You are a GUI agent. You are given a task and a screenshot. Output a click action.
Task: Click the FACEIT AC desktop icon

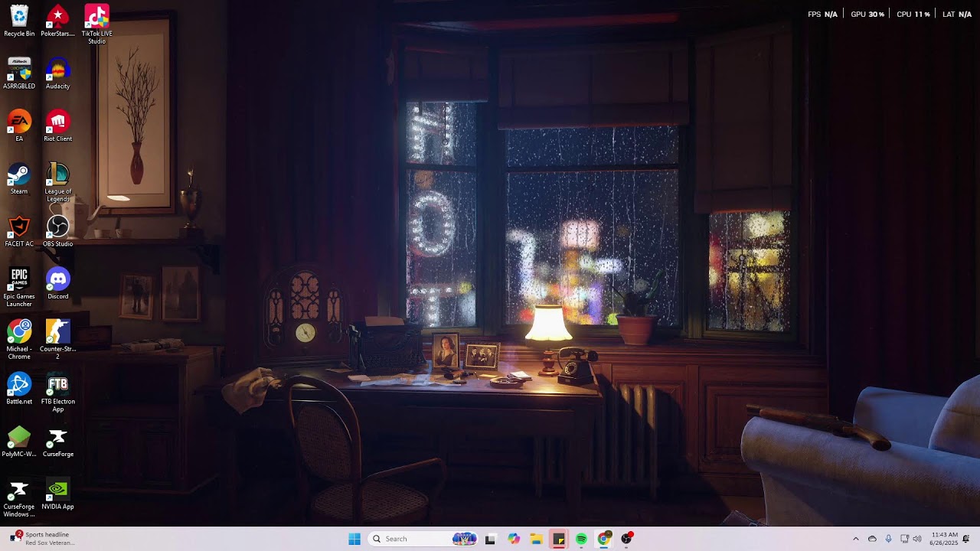pos(19,231)
